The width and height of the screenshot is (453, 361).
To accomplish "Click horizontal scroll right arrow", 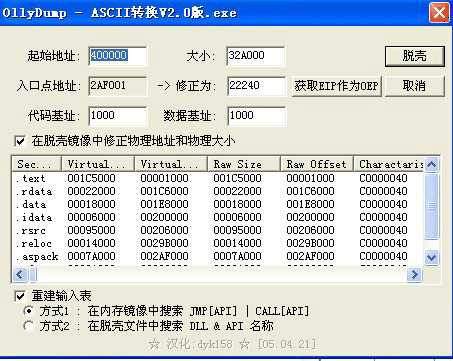I will [x=415, y=275].
